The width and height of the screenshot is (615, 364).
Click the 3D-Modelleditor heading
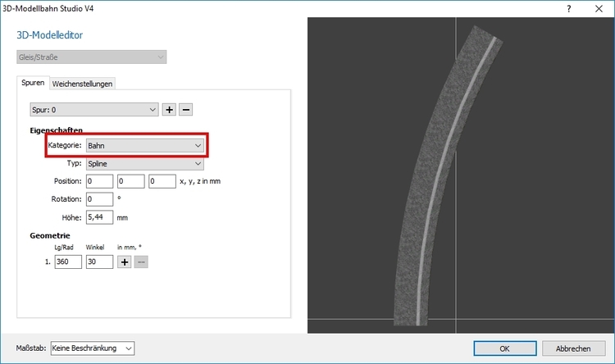pyautogui.click(x=50, y=35)
